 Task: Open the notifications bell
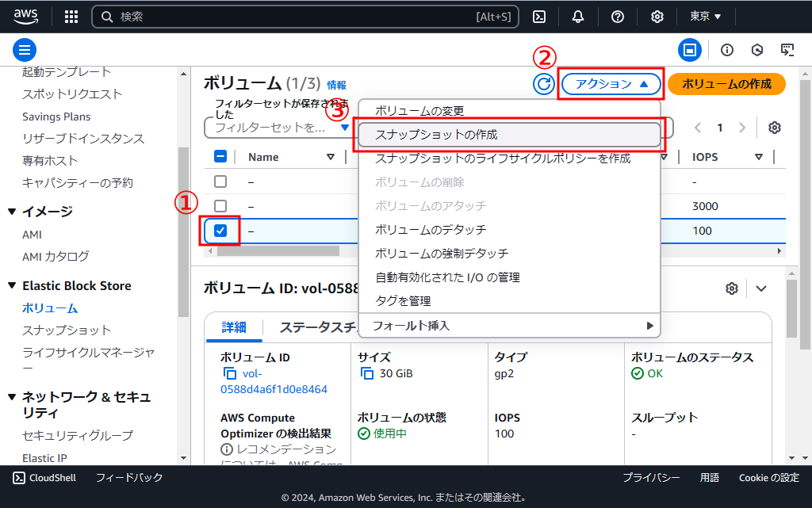pyautogui.click(x=578, y=17)
